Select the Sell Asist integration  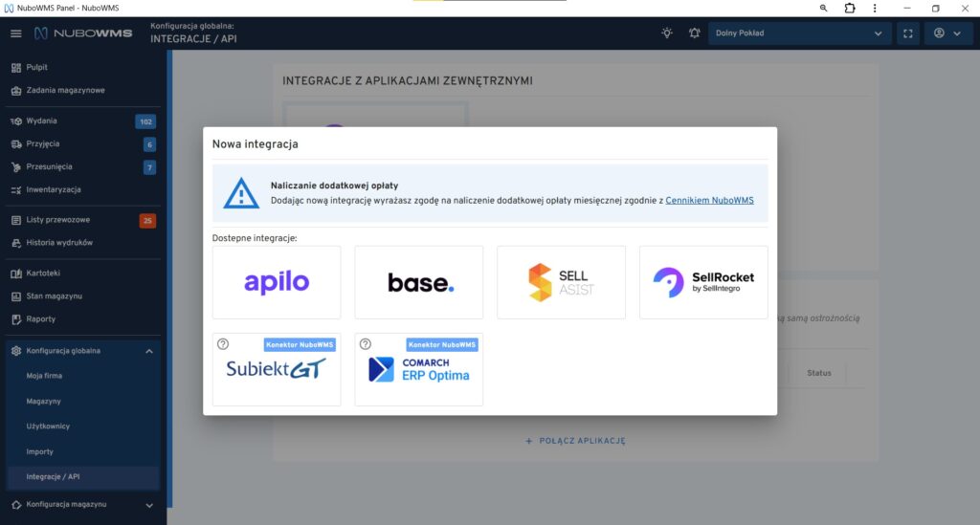(561, 282)
